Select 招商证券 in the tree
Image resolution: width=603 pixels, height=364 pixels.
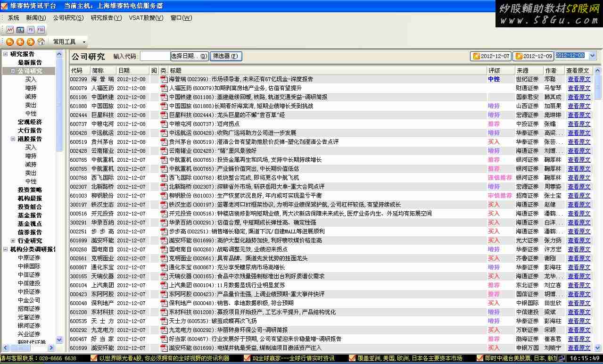point(29,309)
